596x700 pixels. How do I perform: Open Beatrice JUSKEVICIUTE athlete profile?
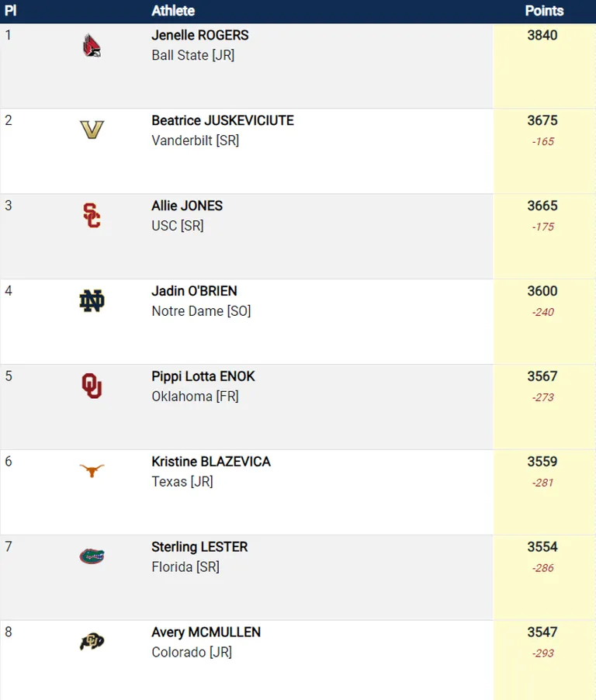pos(223,120)
